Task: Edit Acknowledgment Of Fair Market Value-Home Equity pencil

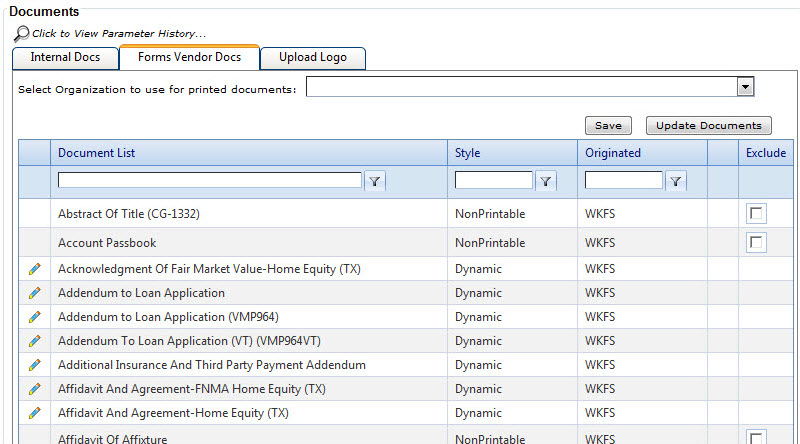Action: coord(34,269)
